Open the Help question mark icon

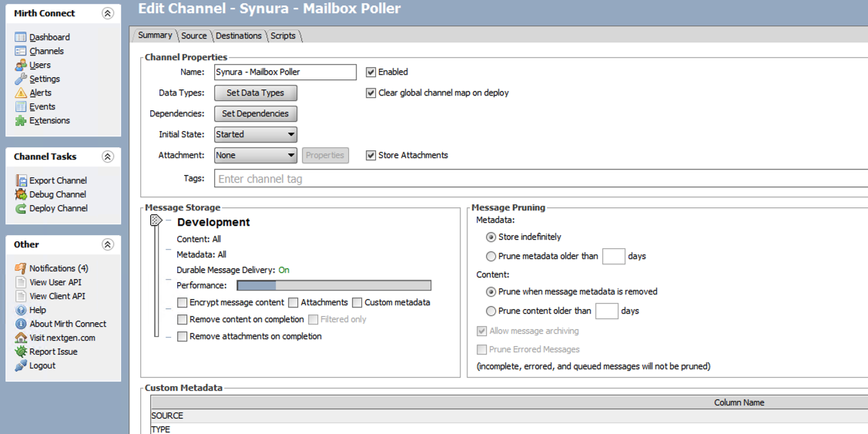coord(21,310)
